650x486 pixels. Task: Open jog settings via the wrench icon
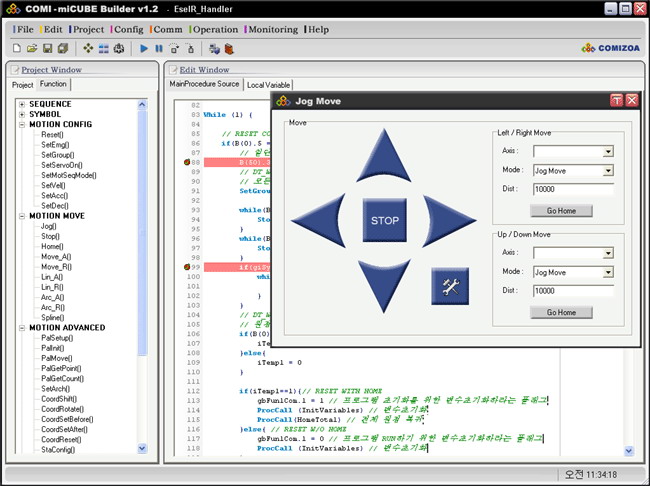tap(449, 287)
